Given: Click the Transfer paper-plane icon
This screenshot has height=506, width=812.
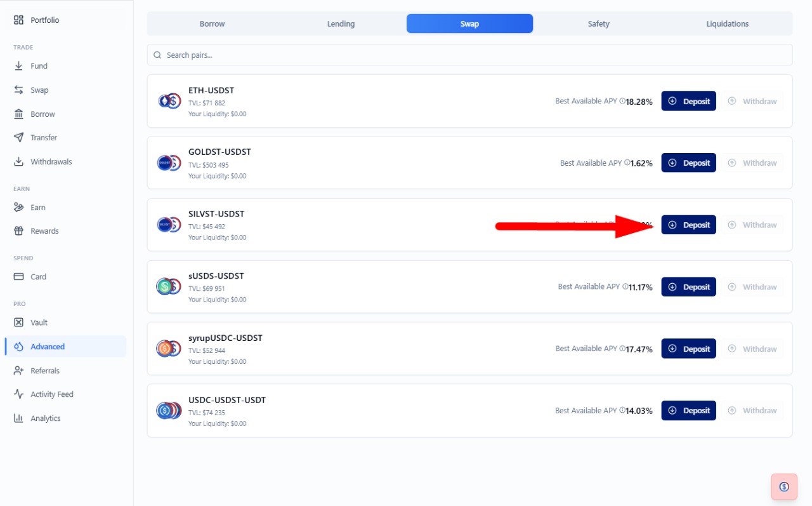Looking at the screenshot, I should [18, 138].
